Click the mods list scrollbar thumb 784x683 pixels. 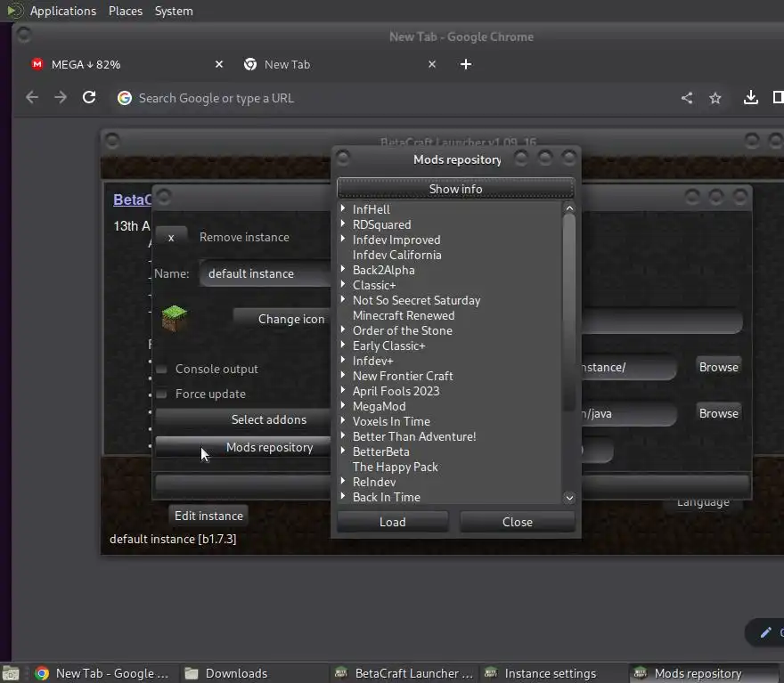tap(569, 313)
